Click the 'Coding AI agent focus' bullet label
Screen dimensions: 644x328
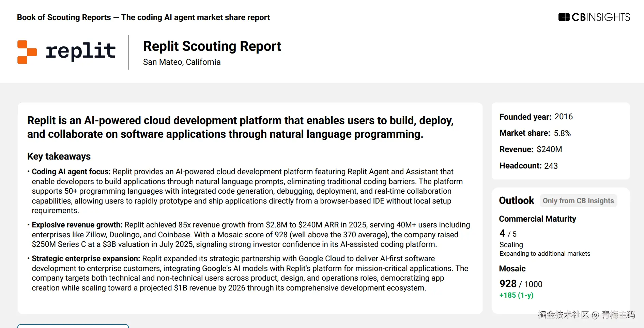point(71,172)
